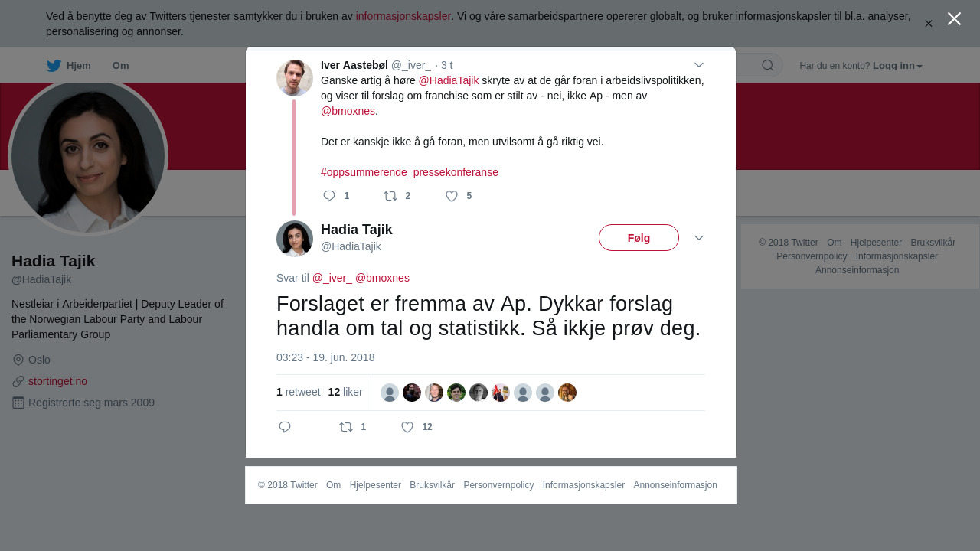The height and width of the screenshot is (551, 980).
Task: Retweet Hadia Tajik's tweet
Action: click(x=346, y=427)
